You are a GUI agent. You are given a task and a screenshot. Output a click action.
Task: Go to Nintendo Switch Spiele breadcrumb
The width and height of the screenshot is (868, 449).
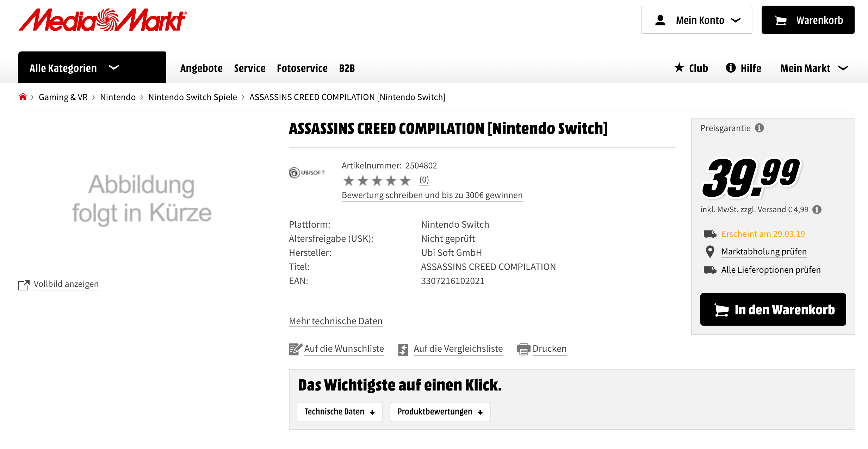(x=193, y=97)
